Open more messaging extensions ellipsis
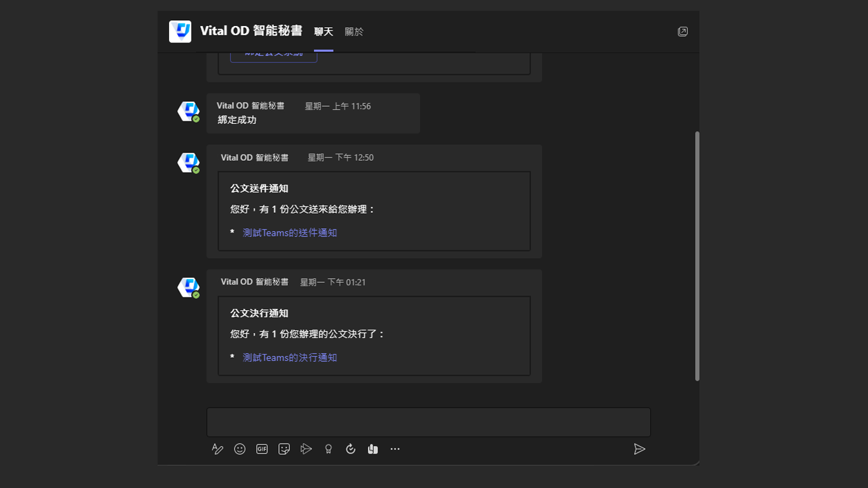Viewport: 868px width, 488px height. 395,449
